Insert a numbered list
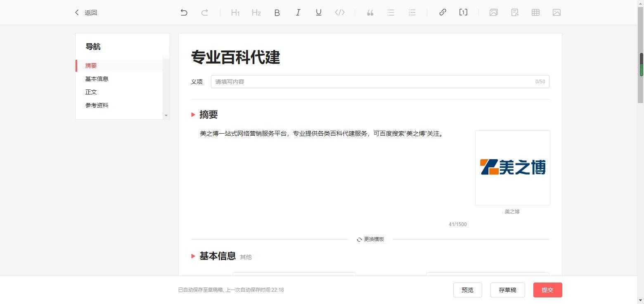 pyautogui.click(x=412, y=12)
